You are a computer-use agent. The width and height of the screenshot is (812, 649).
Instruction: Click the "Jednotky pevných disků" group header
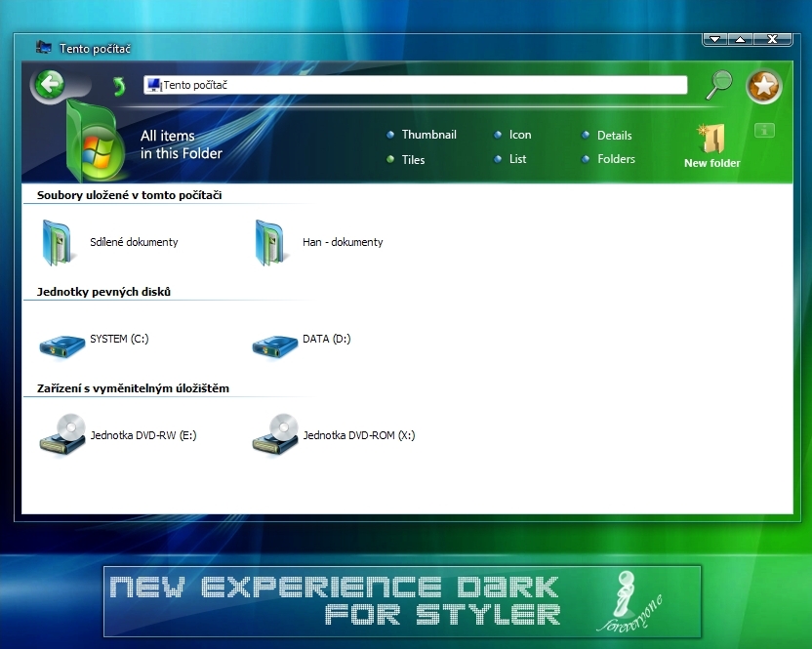(x=103, y=292)
